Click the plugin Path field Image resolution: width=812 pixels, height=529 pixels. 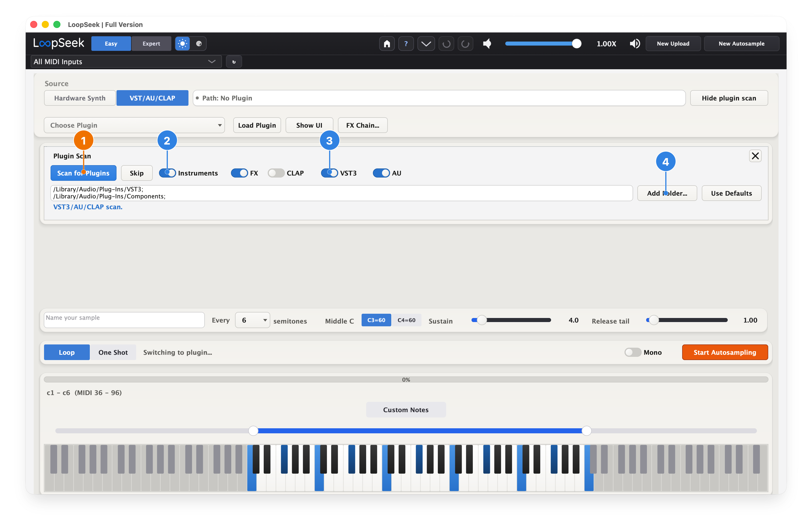coord(439,98)
